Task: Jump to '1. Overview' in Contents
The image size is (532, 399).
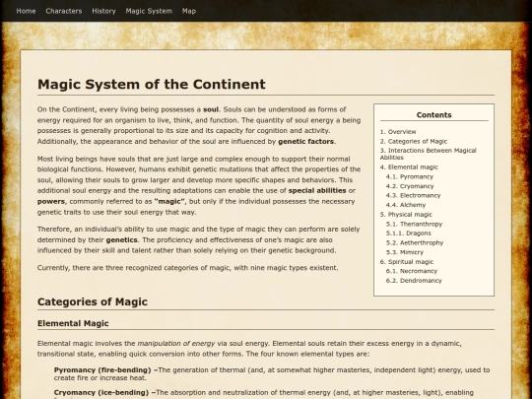Action: [398, 132]
